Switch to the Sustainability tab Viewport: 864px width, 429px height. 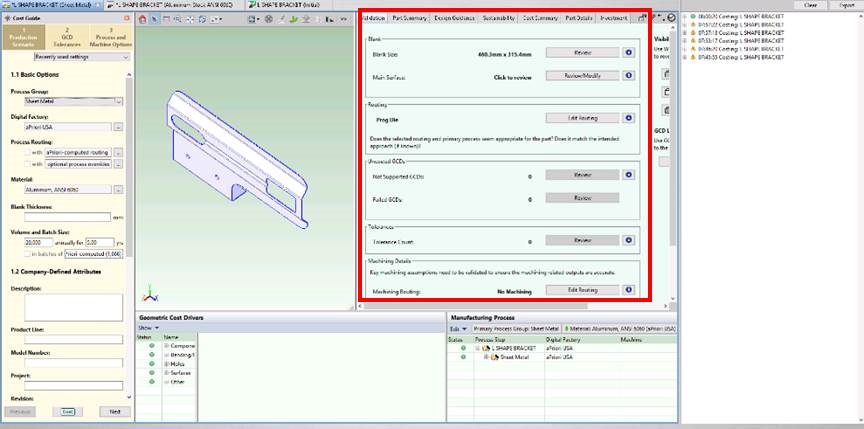[x=499, y=18]
